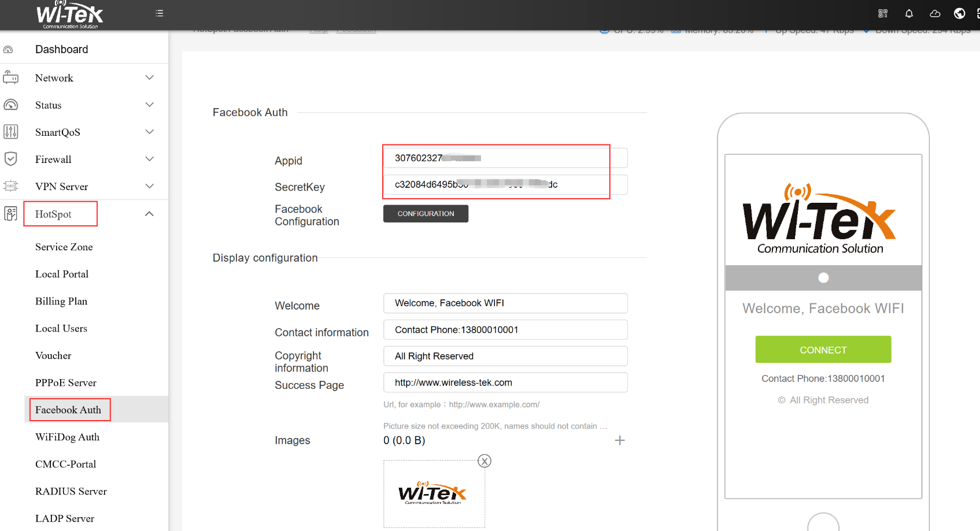Click the '0 (0.0 B)' image size text
The width and height of the screenshot is (980, 531).
[x=404, y=440]
